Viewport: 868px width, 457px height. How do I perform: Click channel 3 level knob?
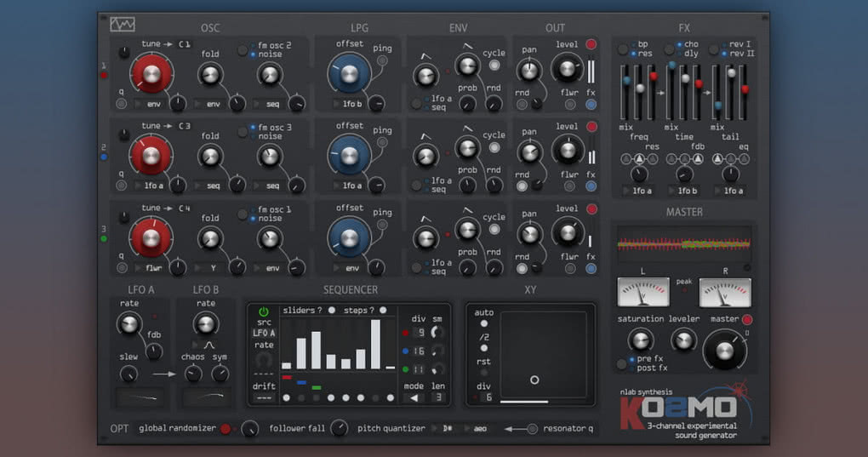(x=568, y=233)
